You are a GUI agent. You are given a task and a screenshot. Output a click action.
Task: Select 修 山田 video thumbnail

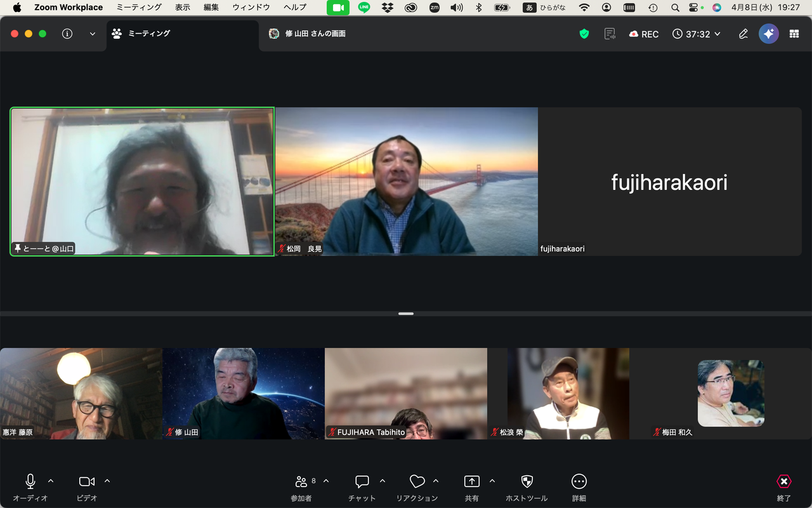pyautogui.click(x=244, y=394)
